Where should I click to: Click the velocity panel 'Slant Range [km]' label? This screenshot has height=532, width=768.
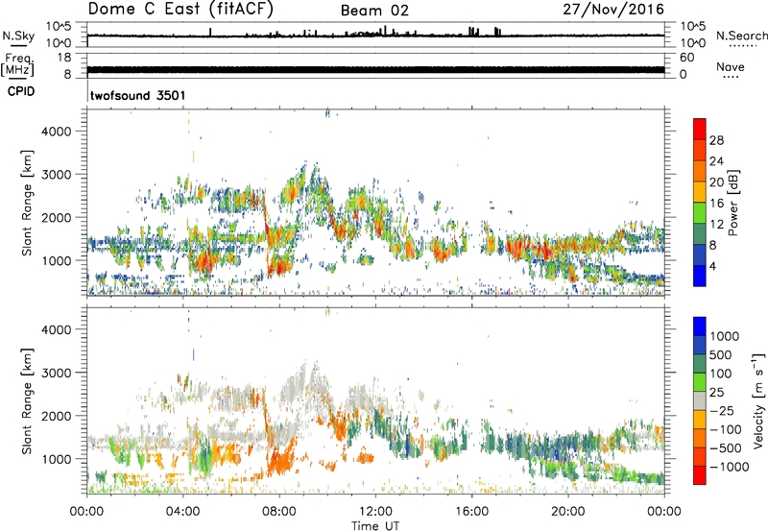pos(27,400)
